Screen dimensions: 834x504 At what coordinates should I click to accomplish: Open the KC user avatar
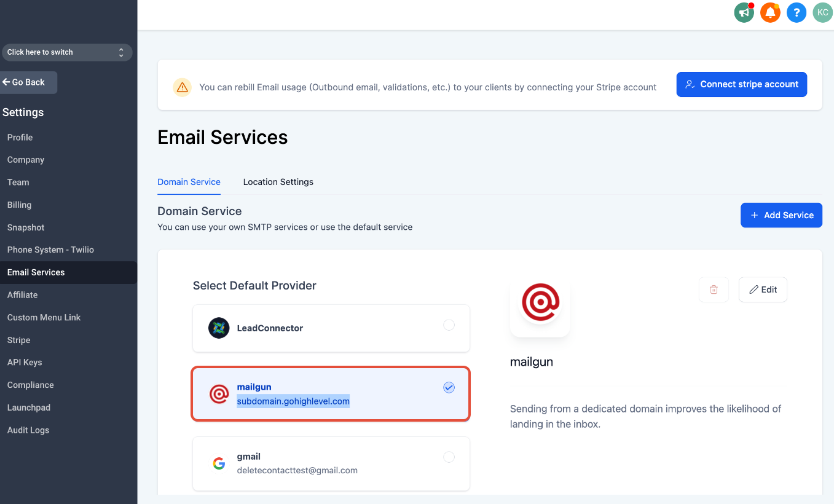[x=822, y=12]
